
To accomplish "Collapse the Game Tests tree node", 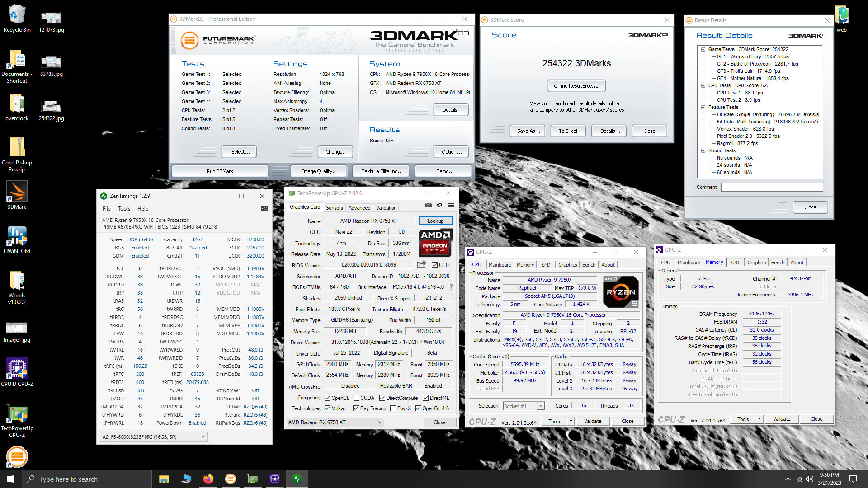I will [x=703, y=49].
